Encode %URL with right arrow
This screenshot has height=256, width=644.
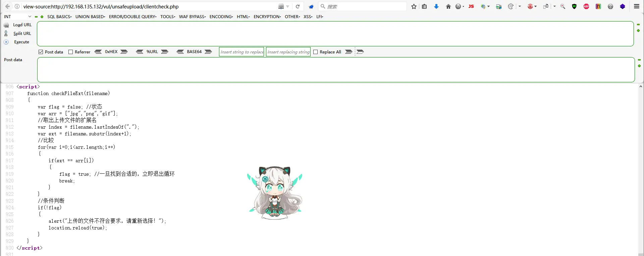(x=164, y=52)
